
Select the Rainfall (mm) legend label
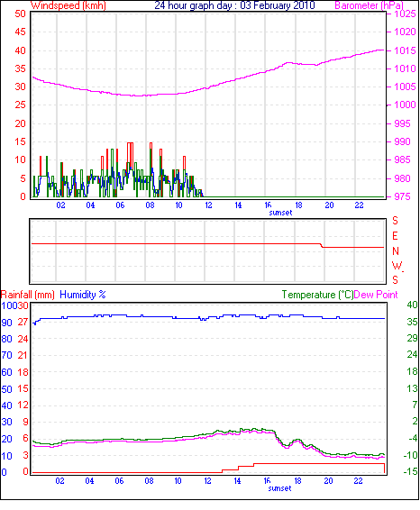(x=28, y=295)
